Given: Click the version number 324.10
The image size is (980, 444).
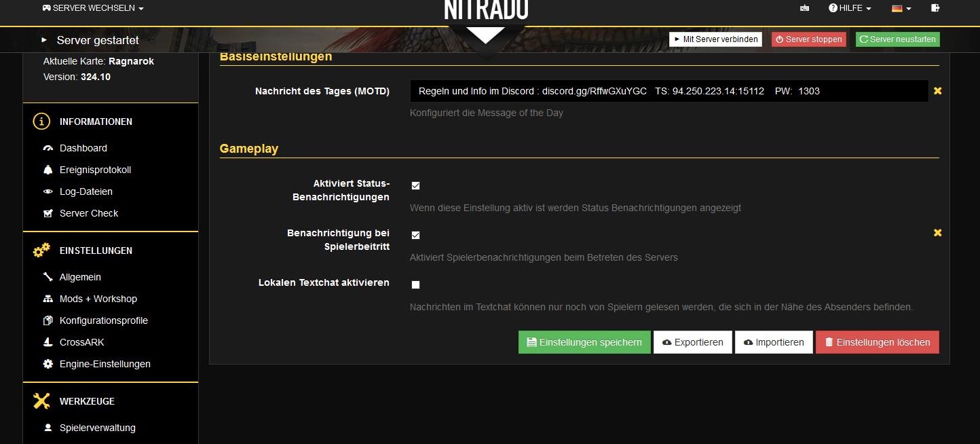Looking at the screenshot, I should (x=96, y=77).
